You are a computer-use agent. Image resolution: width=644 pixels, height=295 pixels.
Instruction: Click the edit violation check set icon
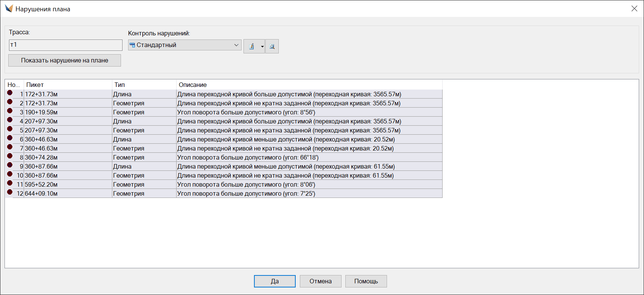click(x=252, y=46)
